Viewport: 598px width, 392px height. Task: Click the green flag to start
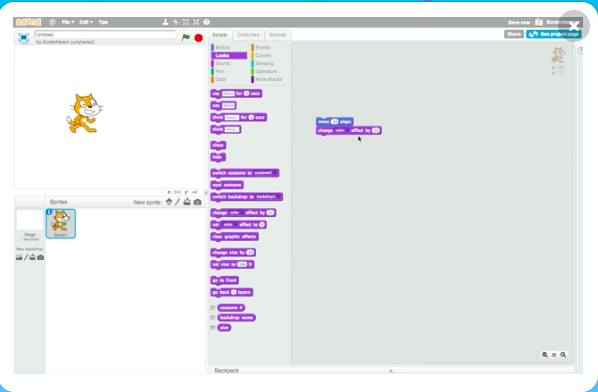(x=186, y=37)
